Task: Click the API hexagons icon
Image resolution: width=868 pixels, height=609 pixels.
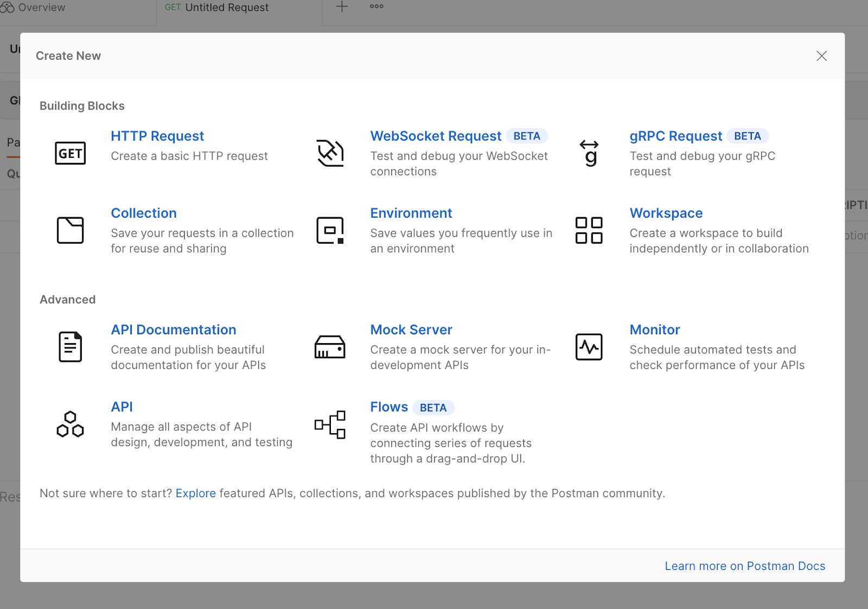Action: click(71, 424)
